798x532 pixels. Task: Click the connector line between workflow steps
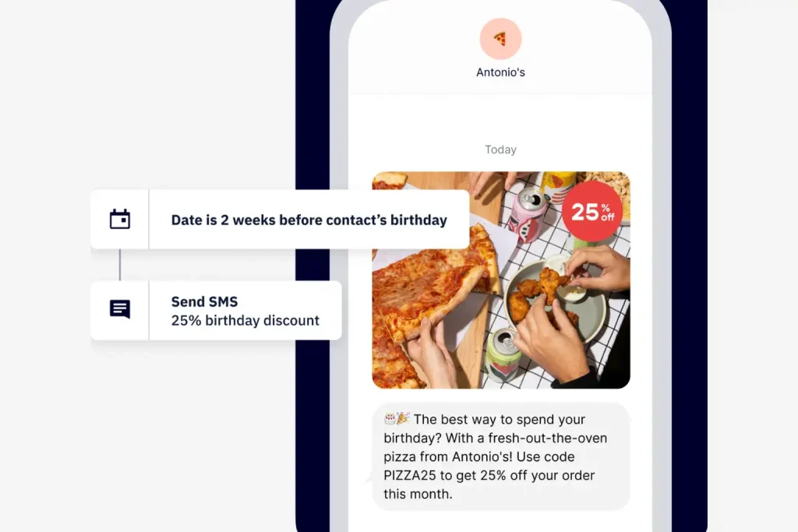[120, 265]
